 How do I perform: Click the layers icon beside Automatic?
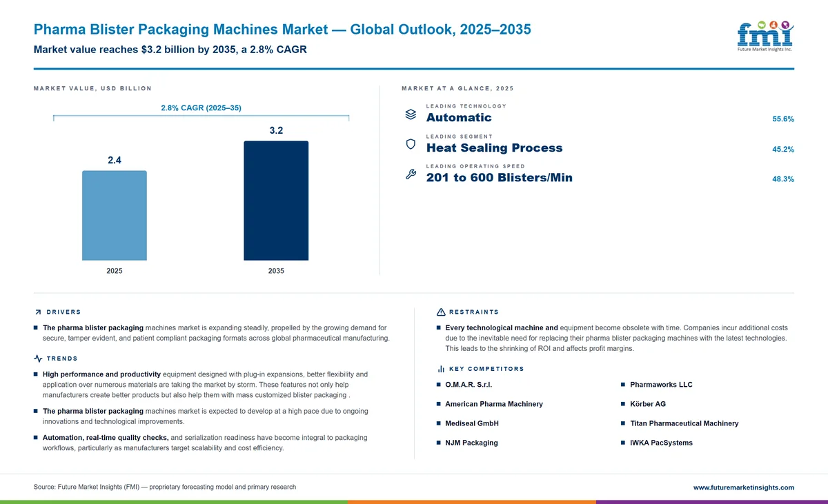click(411, 114)
